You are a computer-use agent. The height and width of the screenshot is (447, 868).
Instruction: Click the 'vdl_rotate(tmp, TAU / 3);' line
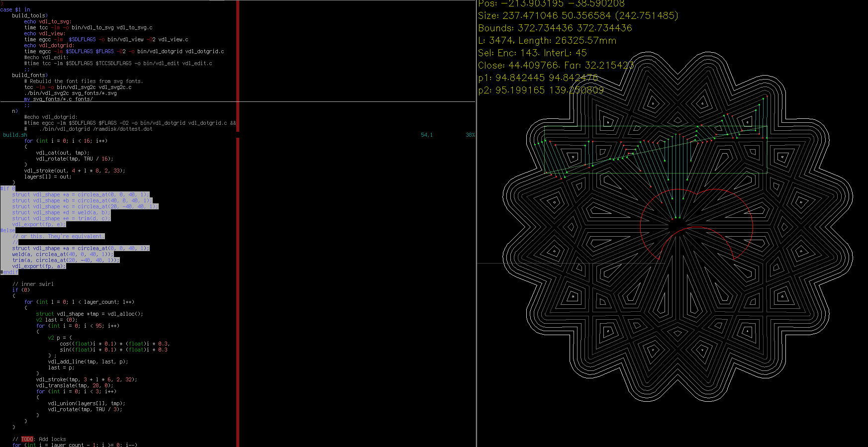(86, 409)
